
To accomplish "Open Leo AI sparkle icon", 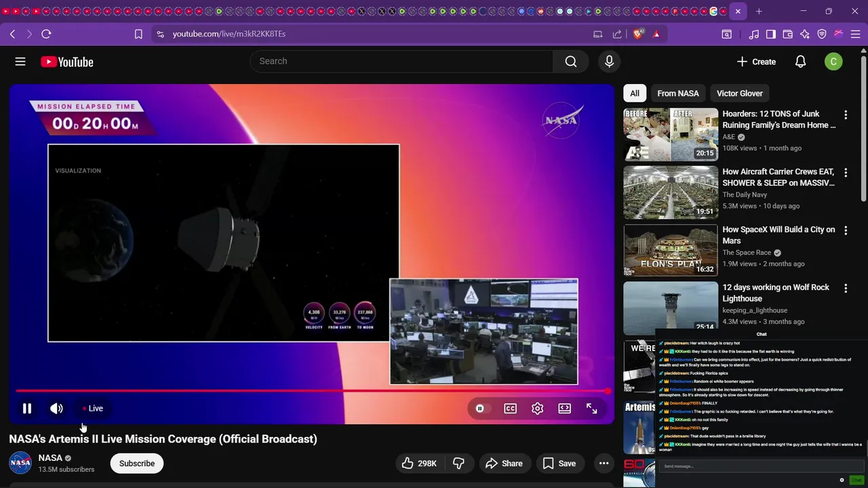I will (805, 34).
